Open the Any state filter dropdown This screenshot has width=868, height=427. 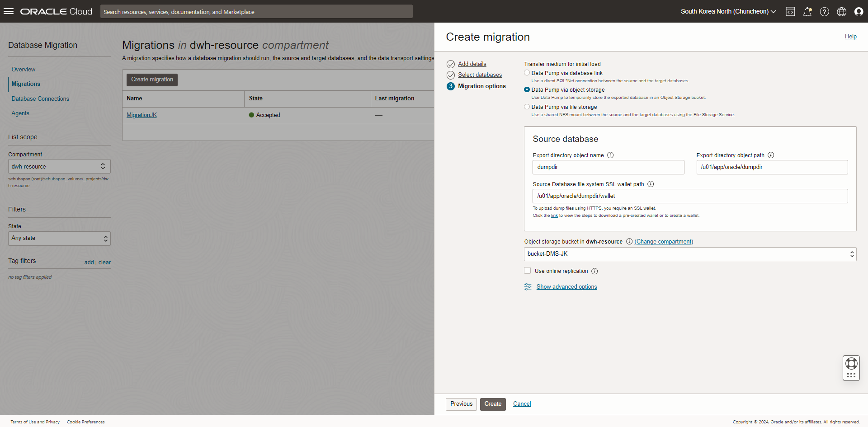(x=59, y=238)
